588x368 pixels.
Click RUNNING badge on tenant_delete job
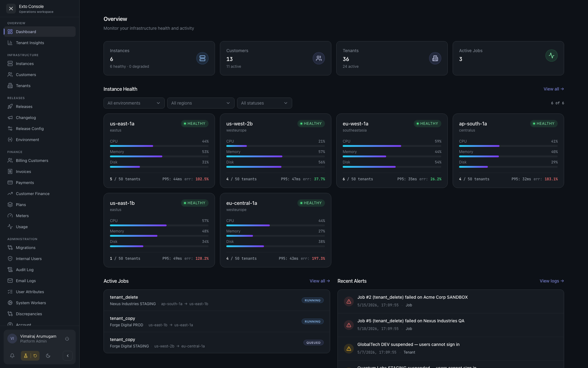coord(313,301)
